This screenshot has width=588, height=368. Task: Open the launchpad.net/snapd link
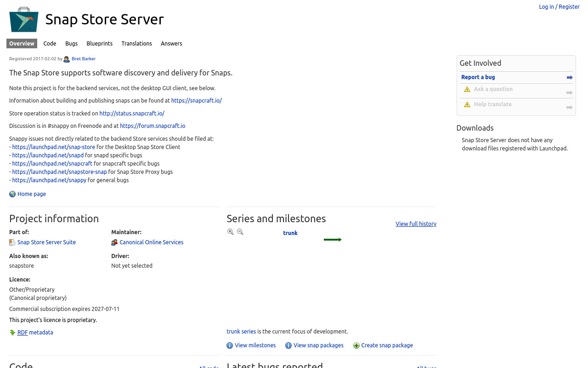[48, 155]
